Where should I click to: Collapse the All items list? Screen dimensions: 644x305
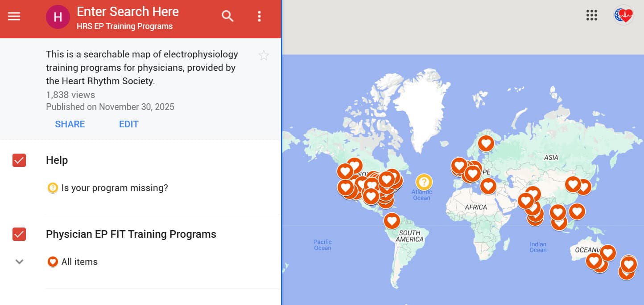point(19,262)
